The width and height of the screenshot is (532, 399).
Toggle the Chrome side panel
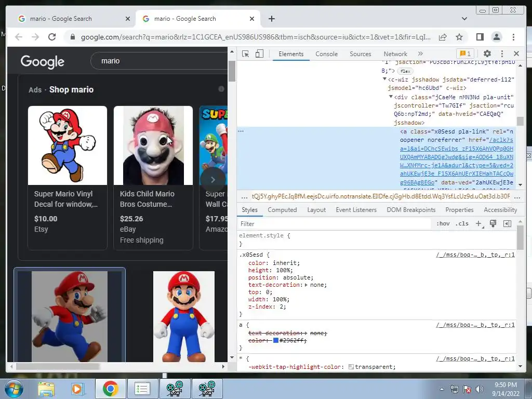tap(480, 37)
